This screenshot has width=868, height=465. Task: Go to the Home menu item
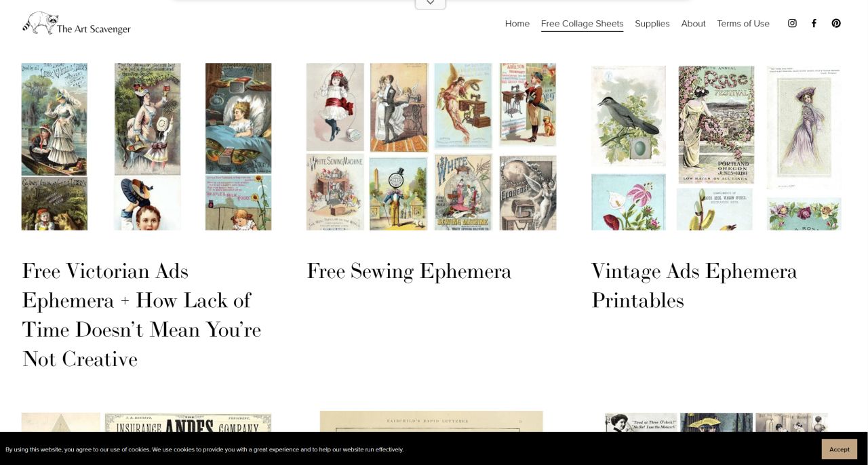click(x=517, y=24)
